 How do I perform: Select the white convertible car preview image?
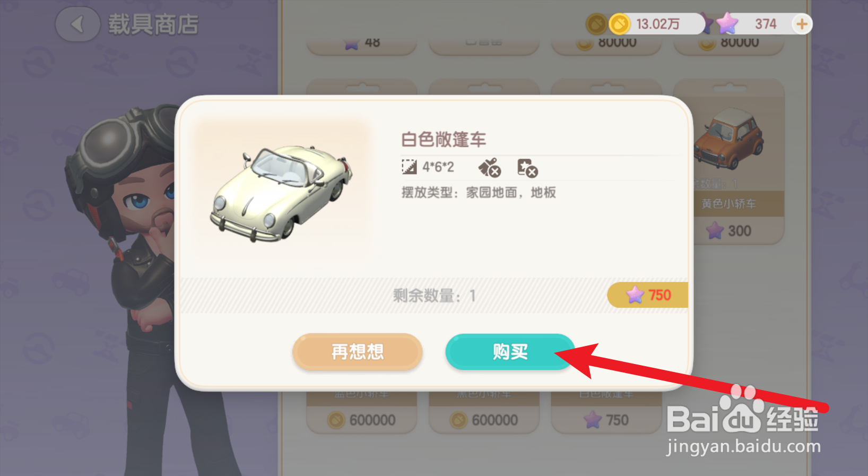point(281,192)
